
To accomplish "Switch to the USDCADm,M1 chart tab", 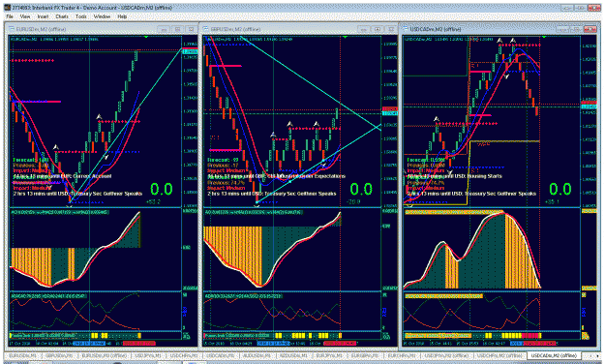I will 220,355.
